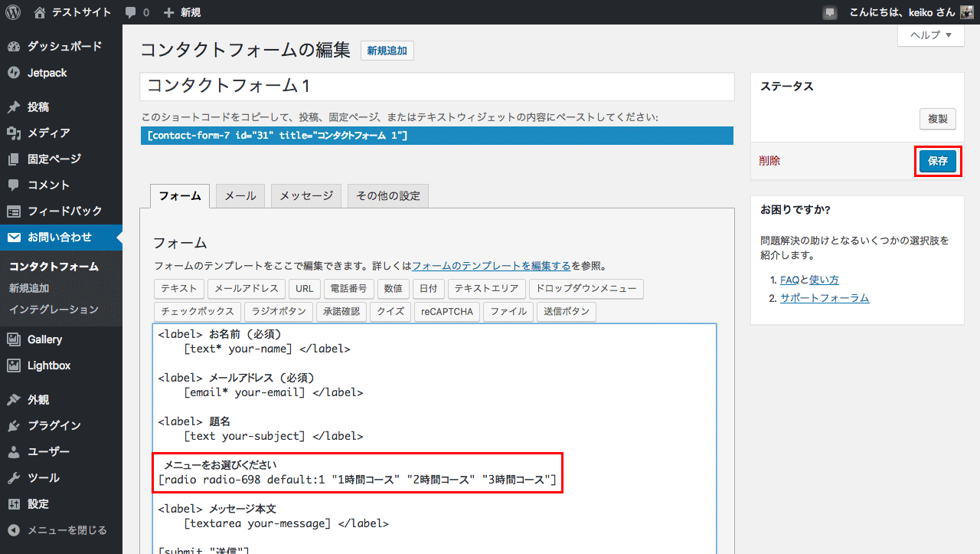Click the お問い合わせ envelope icon

pyautogui.click(x=14, y=237)
